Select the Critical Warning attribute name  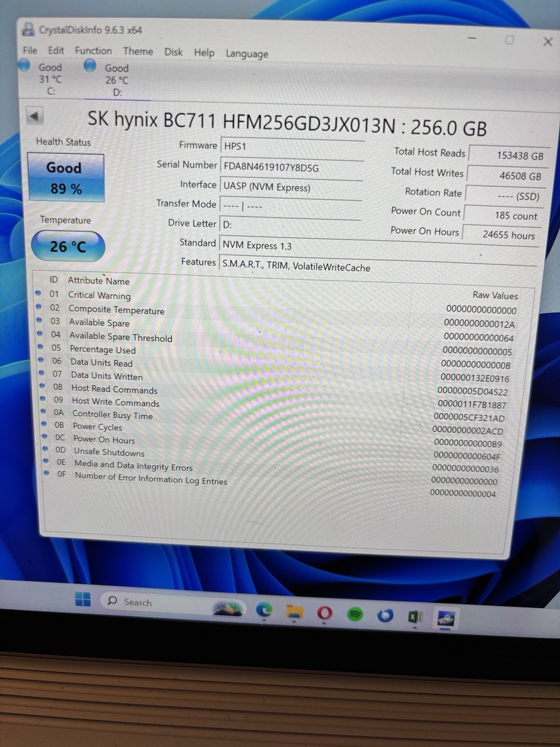[x=99, y=295]
